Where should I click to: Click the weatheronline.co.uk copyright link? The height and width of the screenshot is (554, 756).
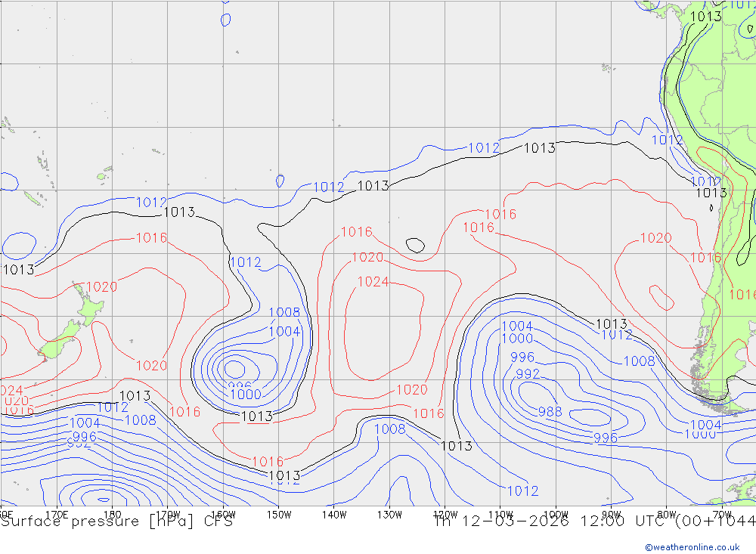tap(692, 546)
